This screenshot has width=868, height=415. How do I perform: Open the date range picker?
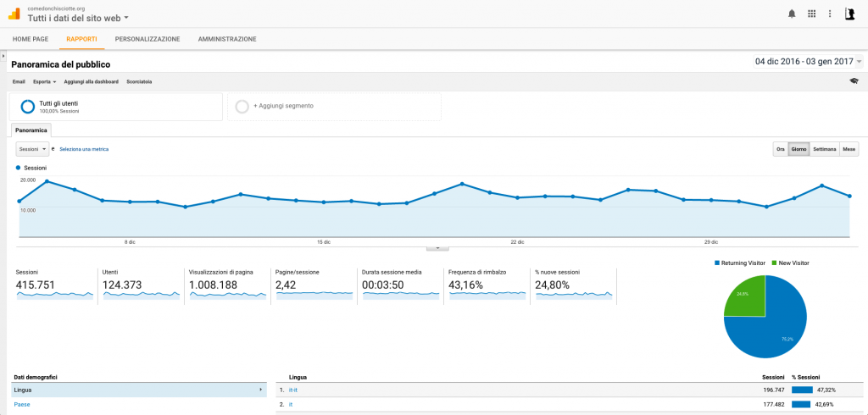point(808,62)
